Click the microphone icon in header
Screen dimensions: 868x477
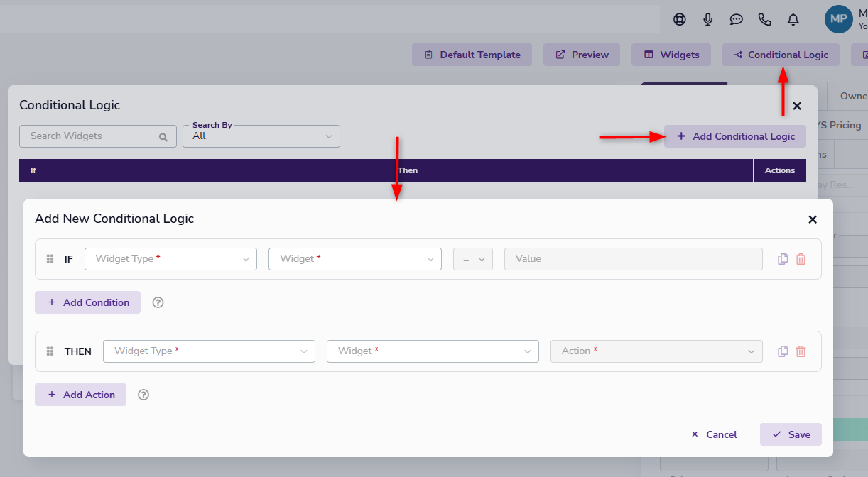708,19
